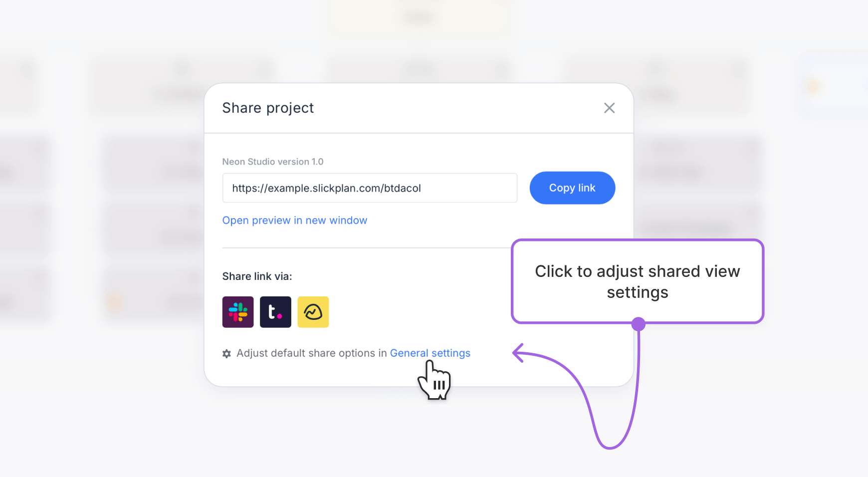Image resolution: width=868 pixels, height=477 pixels.
Task: Click the Share project dialog title
Action: [x=268, y=108]
